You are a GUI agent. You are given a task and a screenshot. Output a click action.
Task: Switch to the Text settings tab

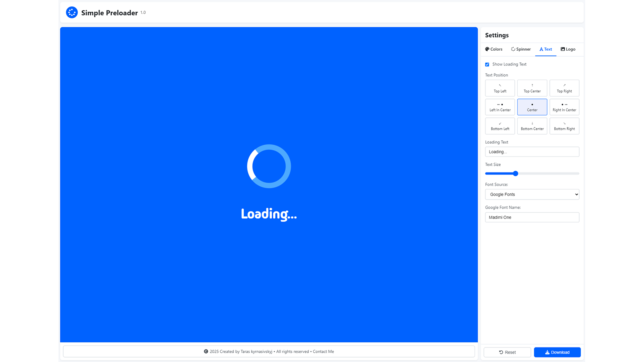click(545, 49)
